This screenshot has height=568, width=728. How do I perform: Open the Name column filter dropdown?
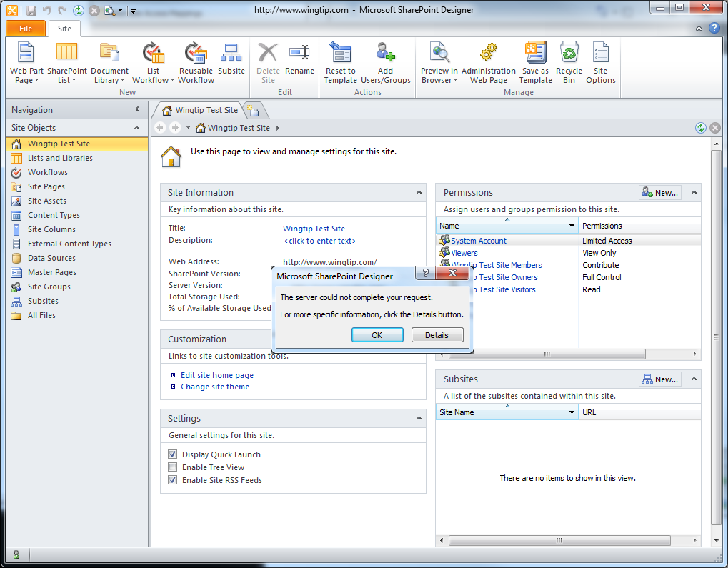(x=572, y=225)
